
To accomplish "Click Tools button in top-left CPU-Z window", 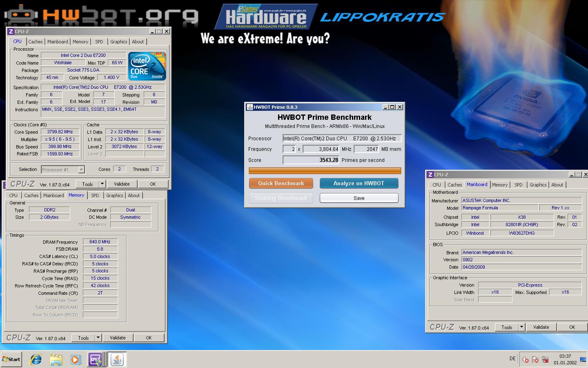I will pyautogui.click(x=87, y=184).
